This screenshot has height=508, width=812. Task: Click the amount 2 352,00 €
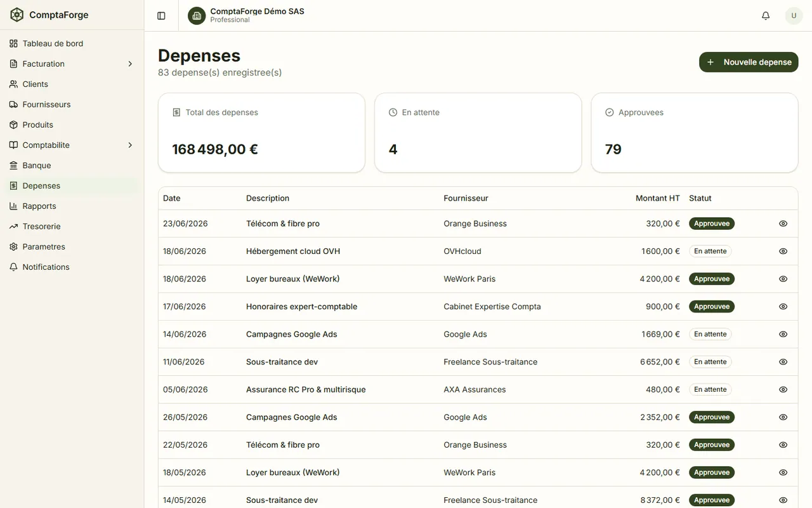[660, 417]
